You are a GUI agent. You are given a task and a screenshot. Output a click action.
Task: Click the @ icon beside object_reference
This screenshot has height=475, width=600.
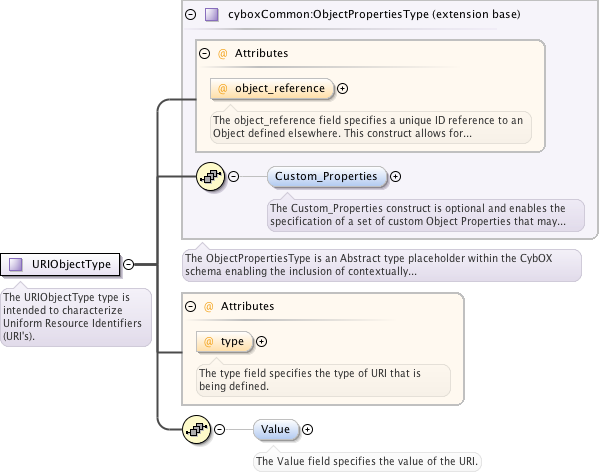[x=223, y=88]
